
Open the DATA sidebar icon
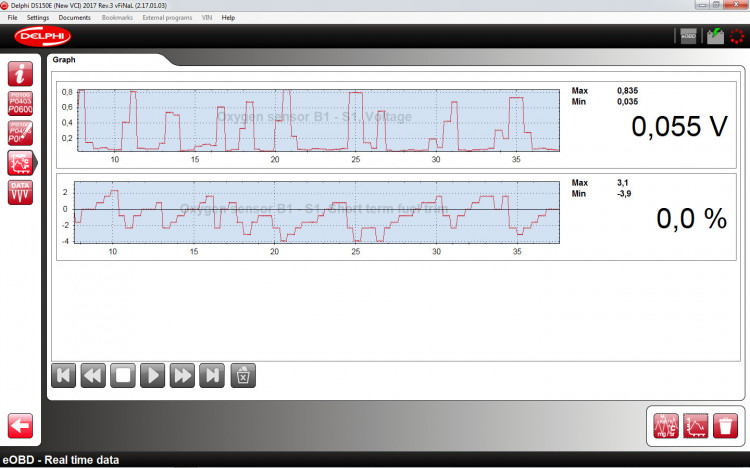tap(20, 192)
